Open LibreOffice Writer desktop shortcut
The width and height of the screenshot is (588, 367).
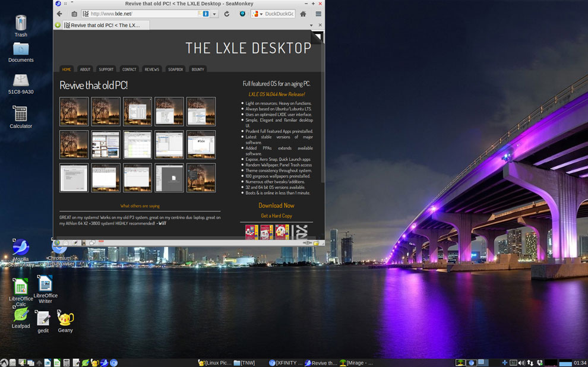[45, 289]
